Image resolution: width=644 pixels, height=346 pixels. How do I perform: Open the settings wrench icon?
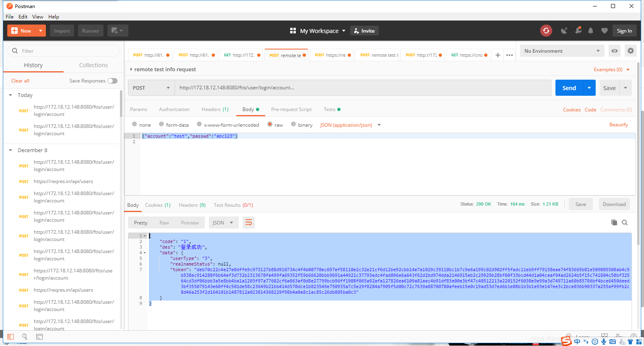(x=578, y=31)
